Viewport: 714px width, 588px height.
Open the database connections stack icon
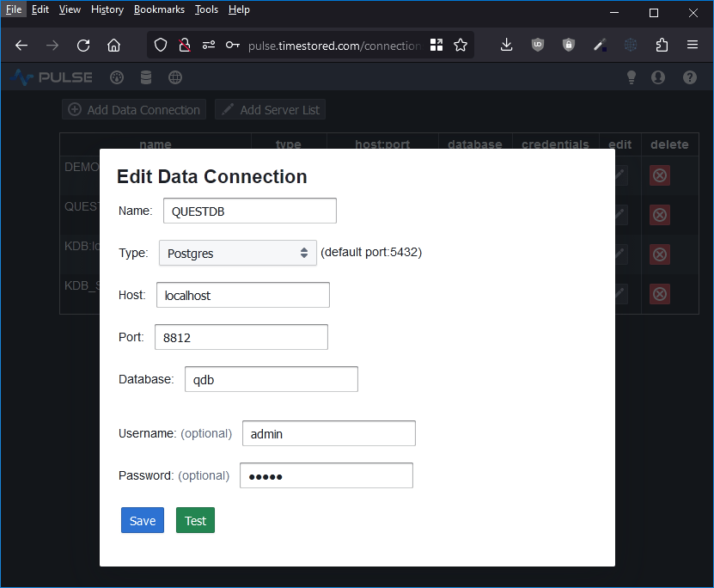click(x=146, y=77)
